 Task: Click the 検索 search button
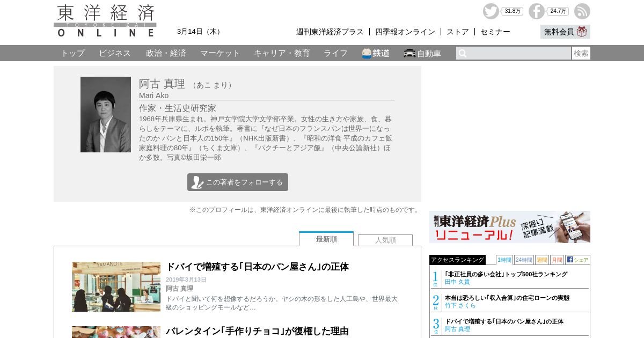pos(581,53)
